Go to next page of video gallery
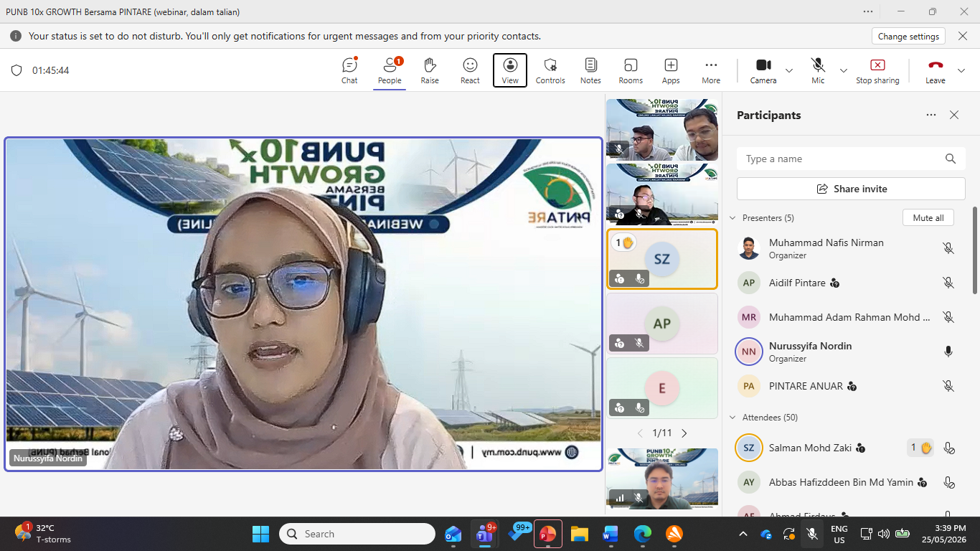The height and width of the screenshot is (551, 980). [x=684, y=433]
